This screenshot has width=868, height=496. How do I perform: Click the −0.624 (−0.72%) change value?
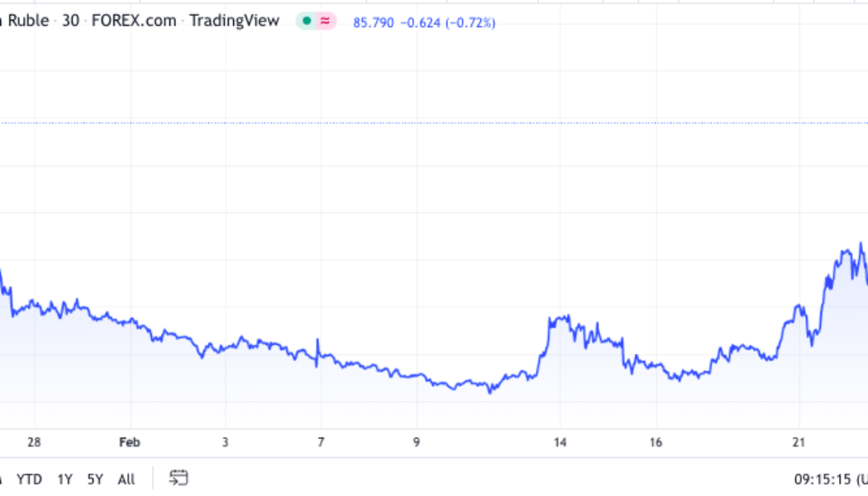coord(447,22)
